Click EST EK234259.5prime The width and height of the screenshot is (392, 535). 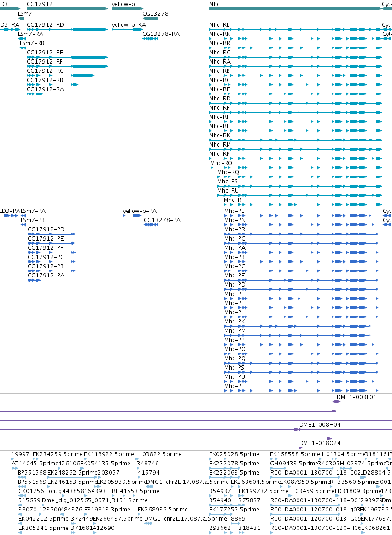click(x=58, y=454)
